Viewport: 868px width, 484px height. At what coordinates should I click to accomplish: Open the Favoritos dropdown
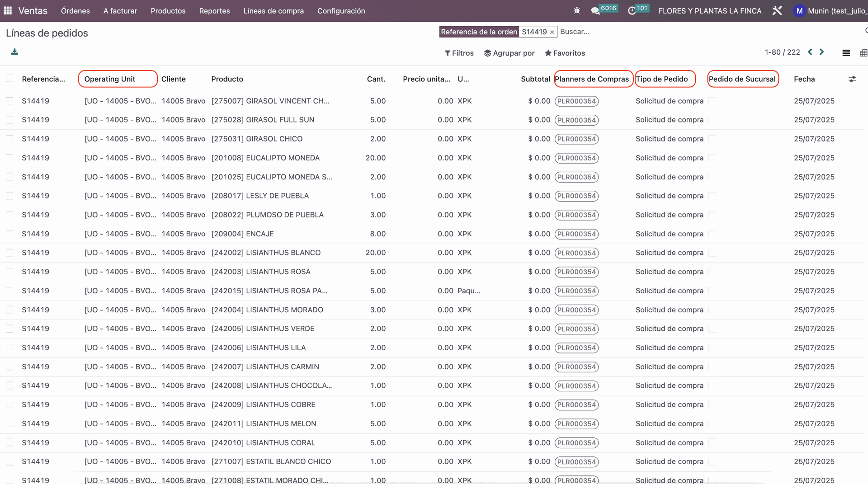click(565, 53)
